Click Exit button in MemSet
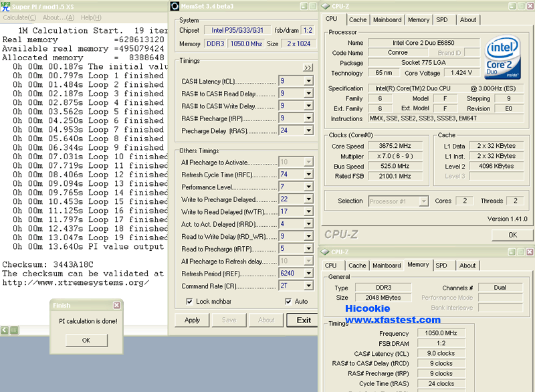This screenshot has width=535, height=392. click(x=304, y=320)
